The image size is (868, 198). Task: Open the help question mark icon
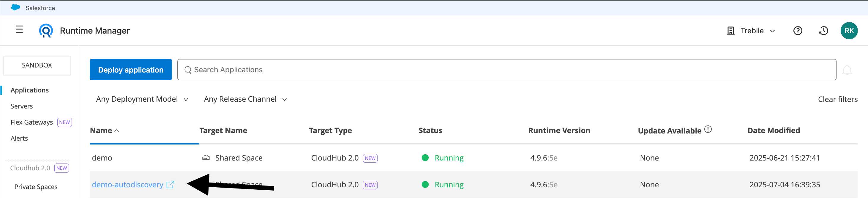[x=797, y=31]
